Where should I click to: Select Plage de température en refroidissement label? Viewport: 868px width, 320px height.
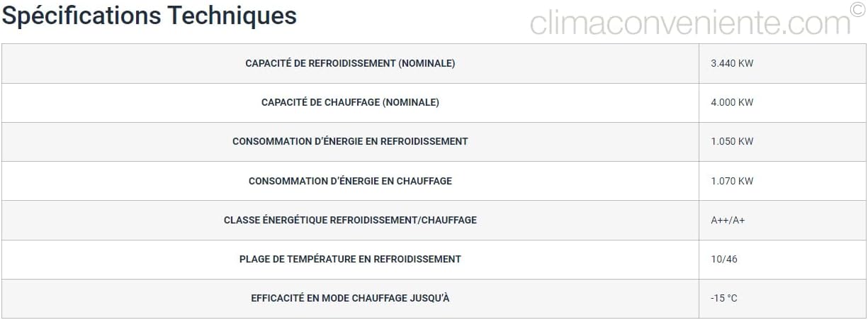click(350, 259)
